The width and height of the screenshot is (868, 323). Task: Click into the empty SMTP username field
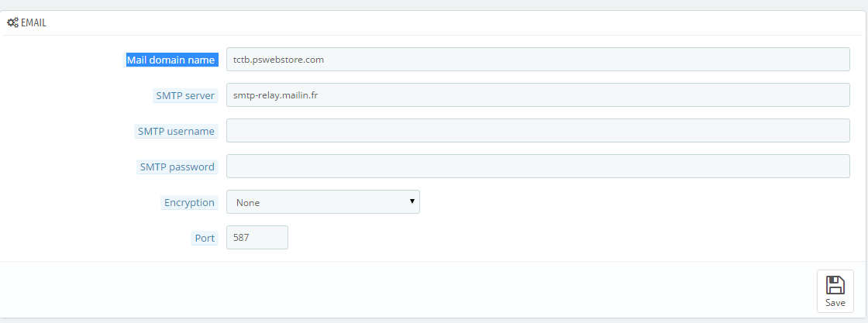pyautogui.click(x=538, y=131)
